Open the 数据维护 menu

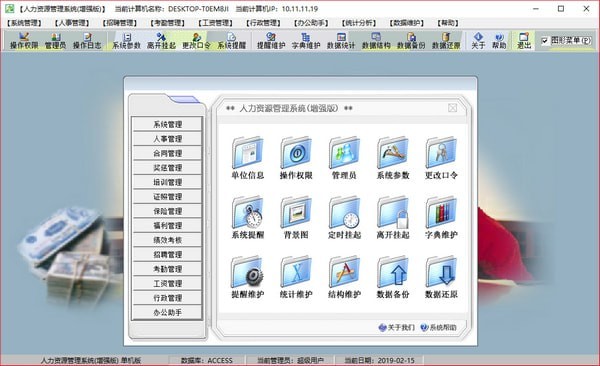point(407,23)
